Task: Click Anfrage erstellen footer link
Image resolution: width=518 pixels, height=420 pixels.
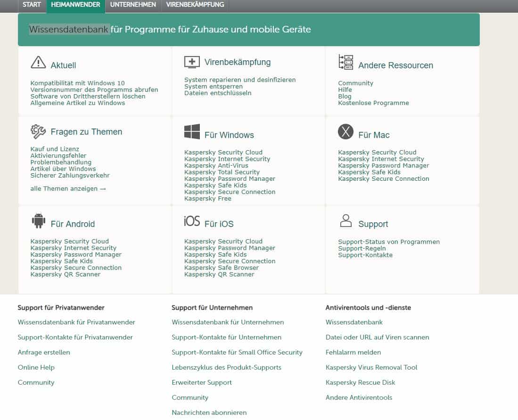Action: pyautogui.click(x=44, y=352)
